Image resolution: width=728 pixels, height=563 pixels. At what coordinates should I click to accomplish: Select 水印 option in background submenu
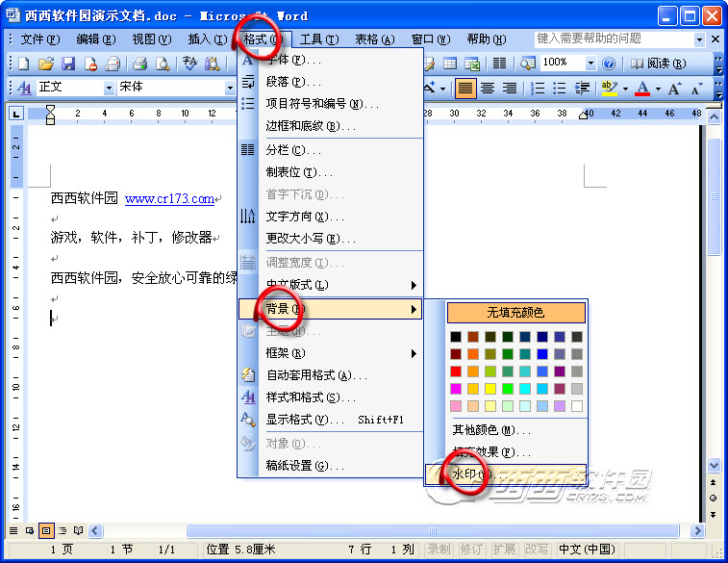[x=506, y=474]
